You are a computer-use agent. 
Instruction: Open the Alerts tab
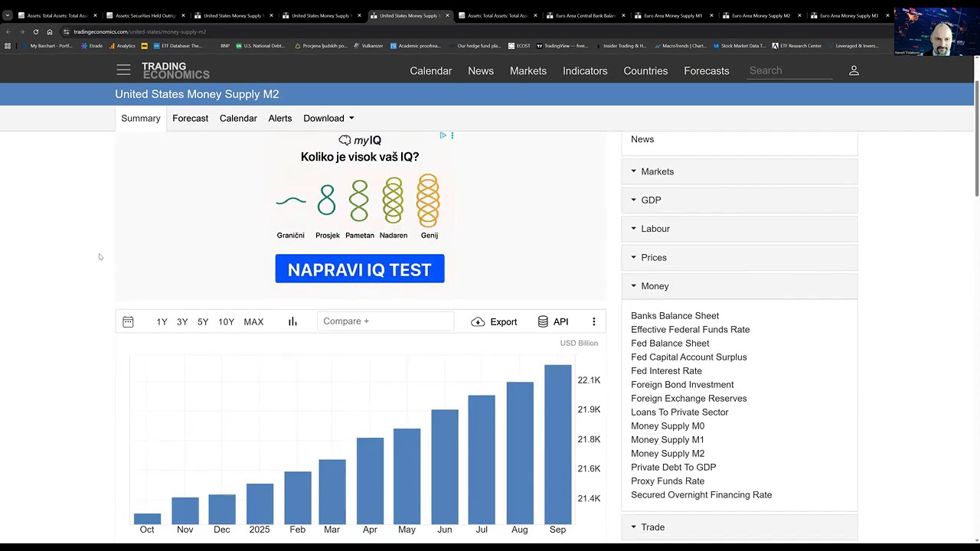(280, 119)
